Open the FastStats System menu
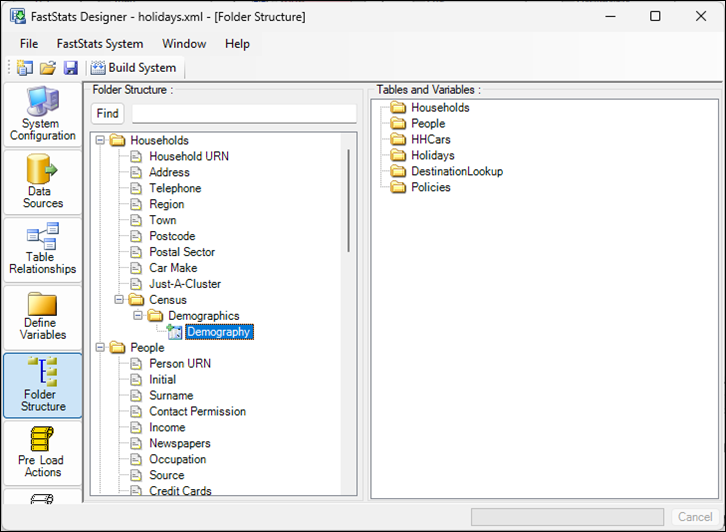Screen dimensions: 726x532 (100, 44)
